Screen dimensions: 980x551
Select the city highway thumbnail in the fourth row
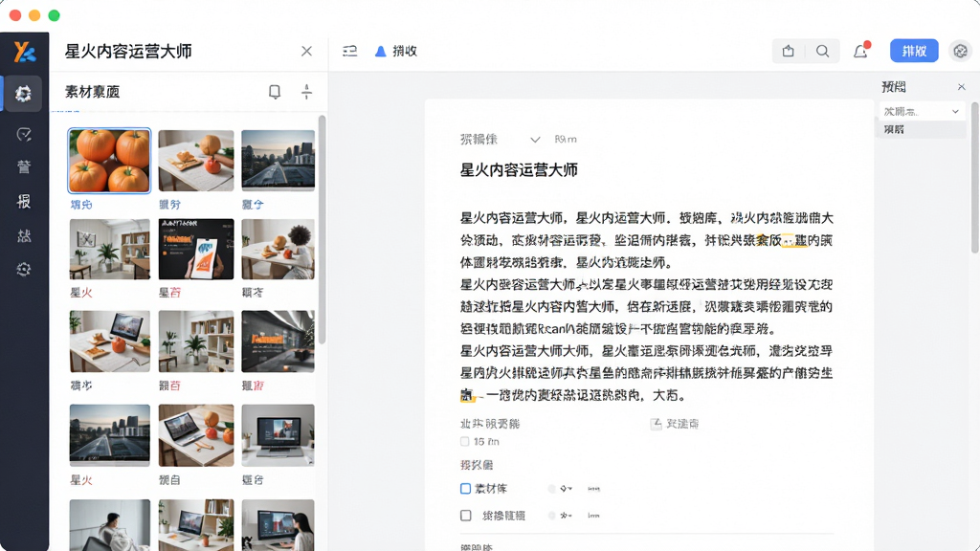pyautogui.click(x=109, y=435)
